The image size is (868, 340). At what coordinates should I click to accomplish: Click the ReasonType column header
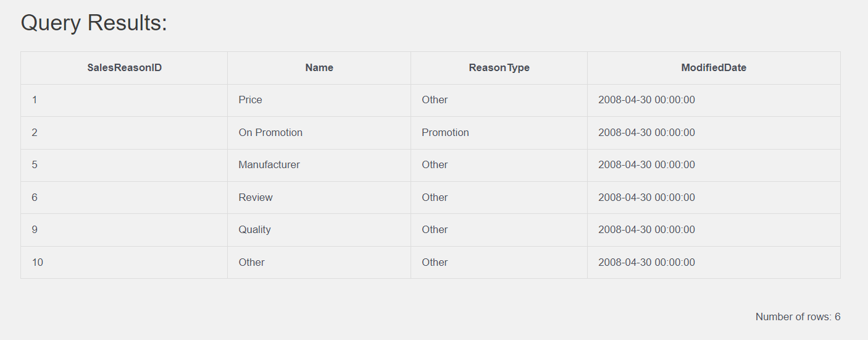[499, 68]
